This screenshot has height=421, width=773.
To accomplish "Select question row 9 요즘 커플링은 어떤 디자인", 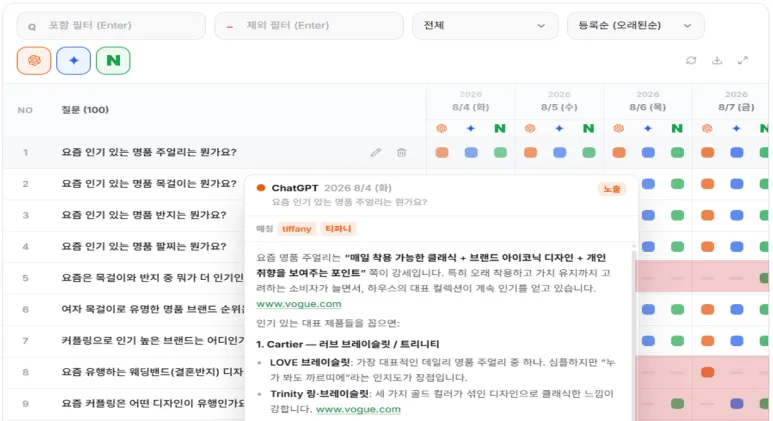I will click(x=153, y=404).
